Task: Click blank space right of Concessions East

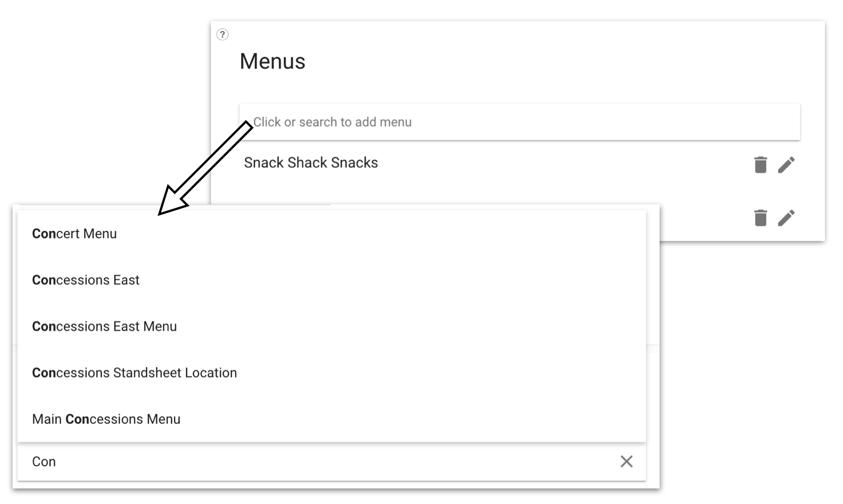Action: 392,280
